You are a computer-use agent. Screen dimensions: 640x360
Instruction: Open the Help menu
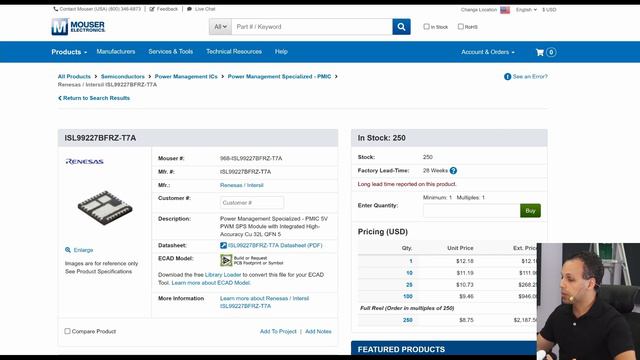281,51
